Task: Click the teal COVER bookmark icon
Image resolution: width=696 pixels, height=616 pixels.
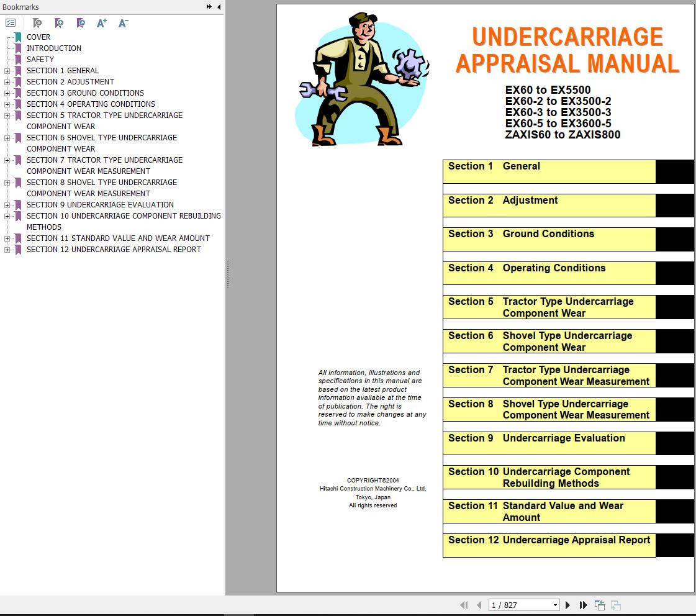Action: (x=18, y=37)
